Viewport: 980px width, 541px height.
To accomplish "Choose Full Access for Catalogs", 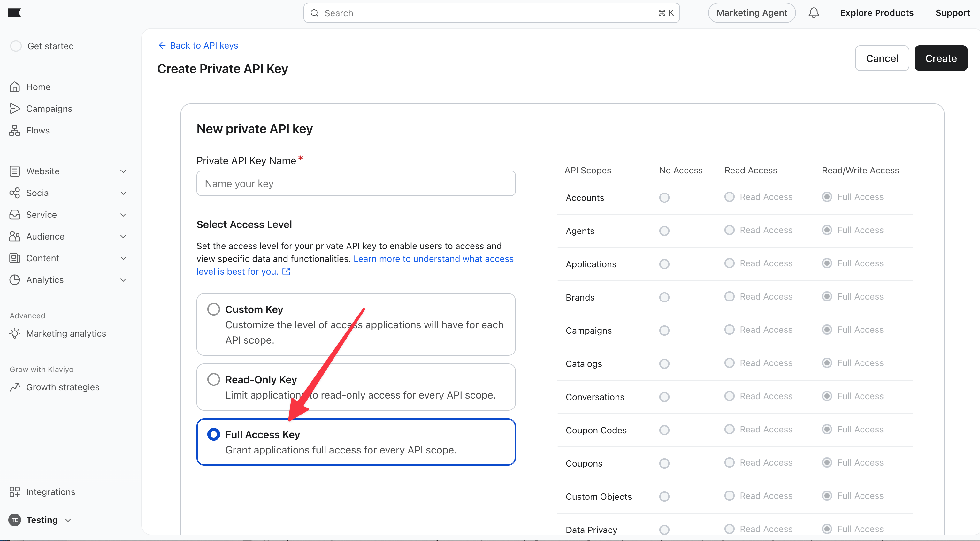I will tap(827, 363).
